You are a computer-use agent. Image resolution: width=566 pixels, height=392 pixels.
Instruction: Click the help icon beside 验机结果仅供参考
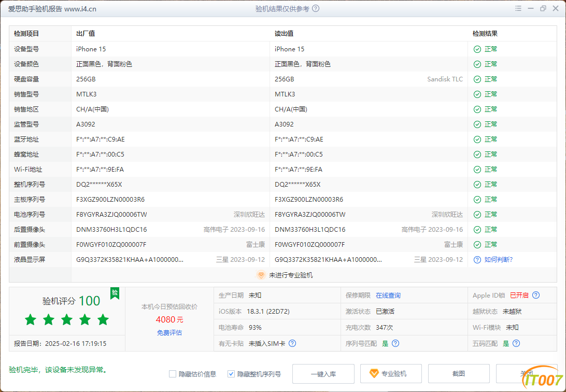316,9
